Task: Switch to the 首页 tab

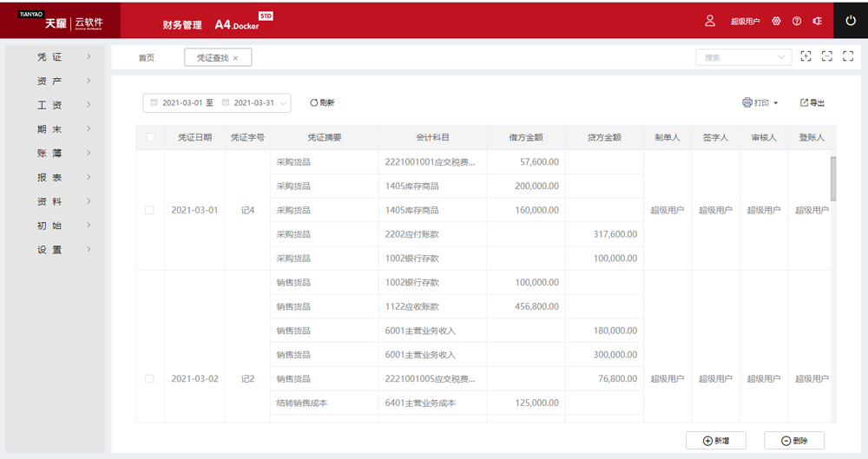Action: 147,57
